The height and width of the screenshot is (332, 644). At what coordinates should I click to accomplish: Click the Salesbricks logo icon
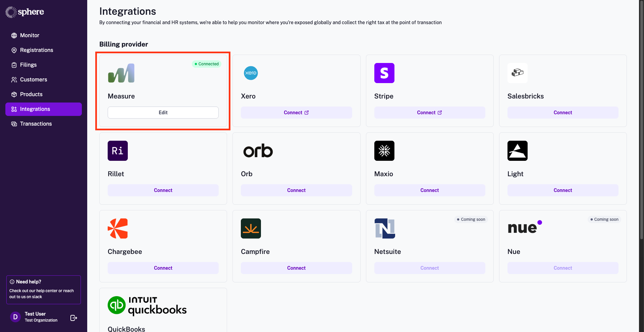click(x=517, y=73)
